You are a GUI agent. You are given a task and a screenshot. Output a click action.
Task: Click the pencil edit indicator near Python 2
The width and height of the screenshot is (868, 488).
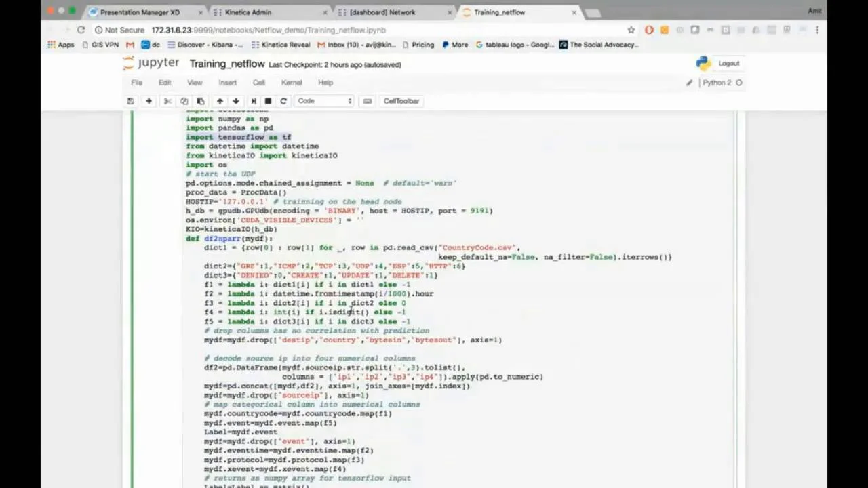689,83
